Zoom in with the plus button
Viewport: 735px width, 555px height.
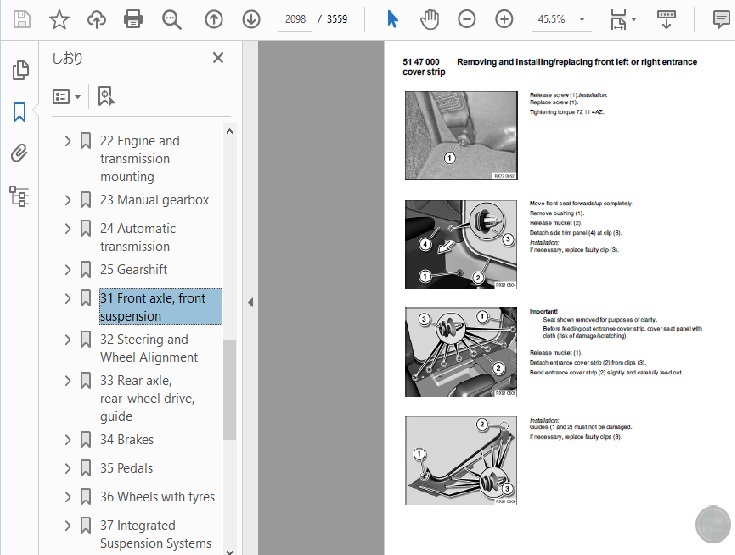pyautogui.click(x=504, y=19)
